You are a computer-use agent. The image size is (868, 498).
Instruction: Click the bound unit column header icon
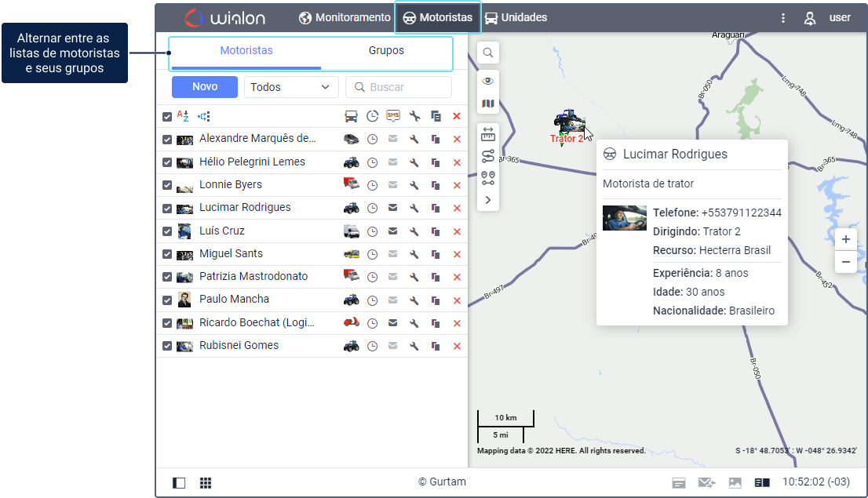pos(351,116)
